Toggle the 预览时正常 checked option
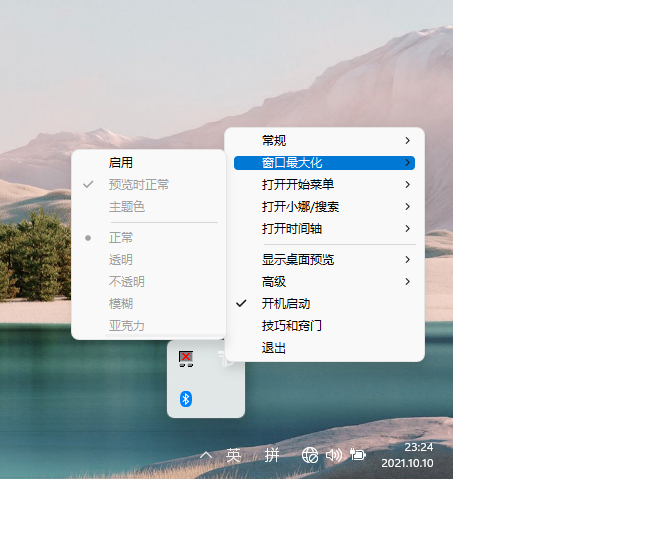Image resolution: width=669 pixels, height=538 pixels. [x=148, y=185]
